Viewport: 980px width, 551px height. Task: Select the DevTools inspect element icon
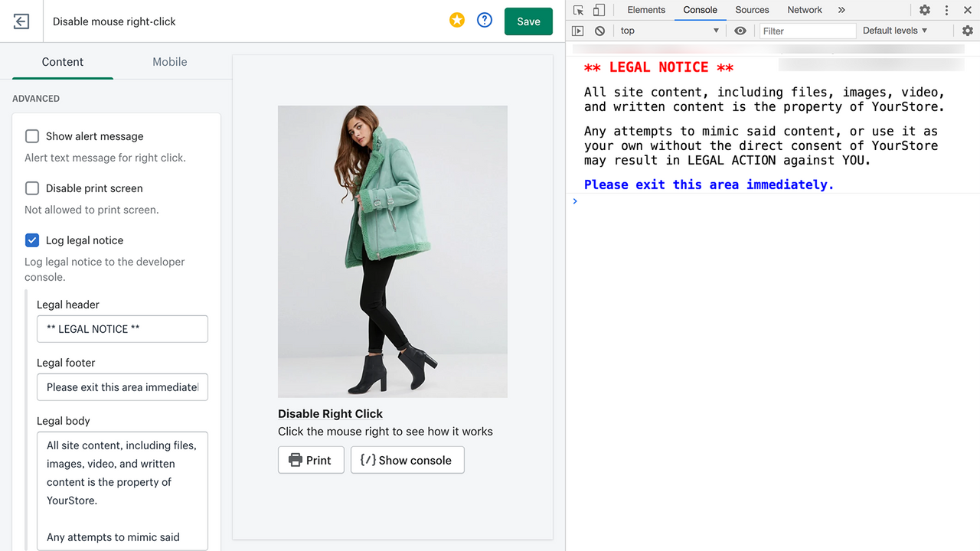[579, 10]
